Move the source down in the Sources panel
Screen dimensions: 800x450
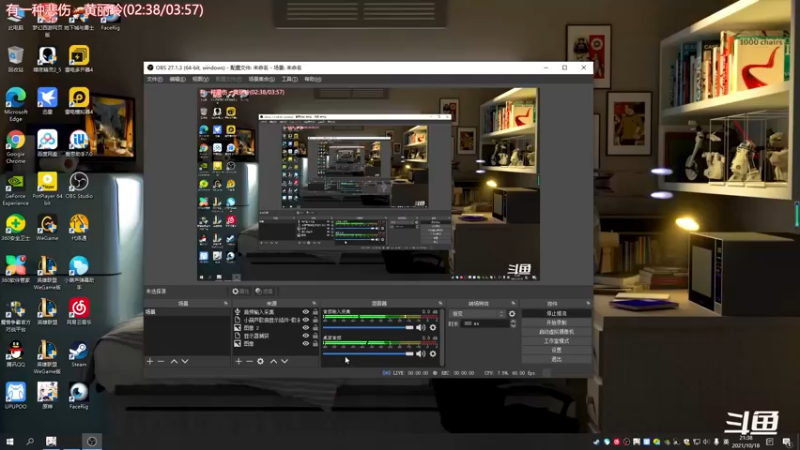click(x=284, y=361)
